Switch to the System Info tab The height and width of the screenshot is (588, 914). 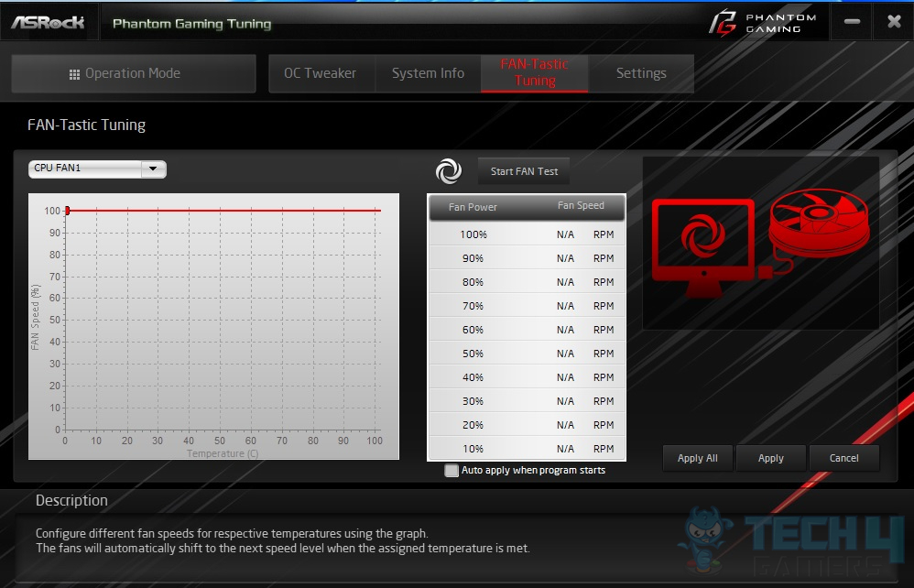tap(428, 73)
